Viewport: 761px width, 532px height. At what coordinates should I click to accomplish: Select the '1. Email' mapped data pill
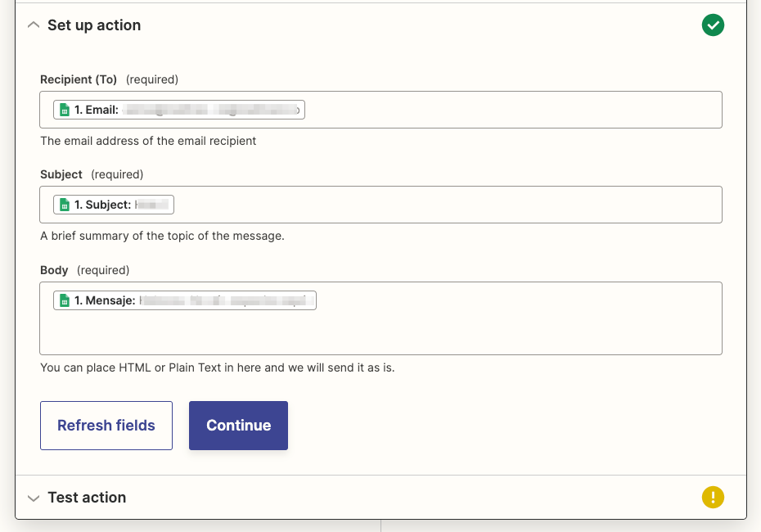coord(179,110)
